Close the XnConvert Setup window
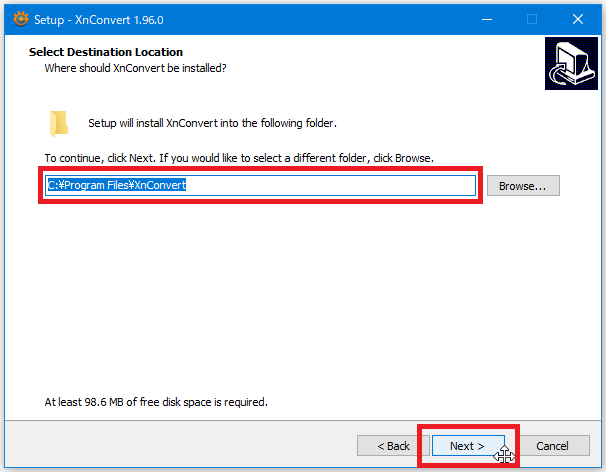This screenshot has height=472, width=606. pos(578,18)
